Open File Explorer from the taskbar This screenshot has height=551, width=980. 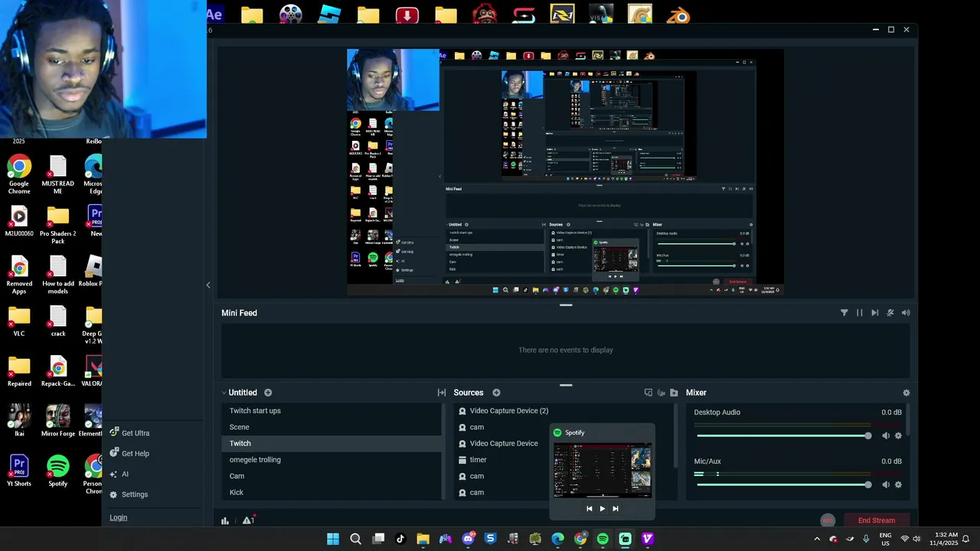point(423,539)
